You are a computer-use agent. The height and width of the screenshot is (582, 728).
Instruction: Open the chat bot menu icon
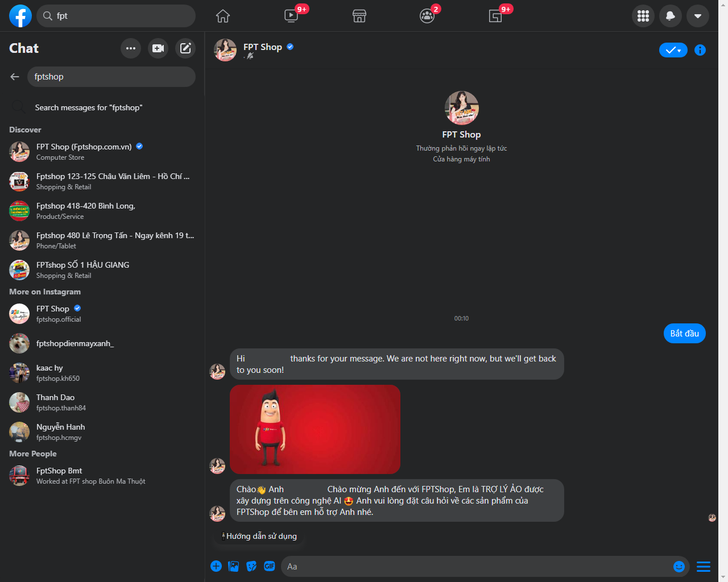(x=704, y=566)
